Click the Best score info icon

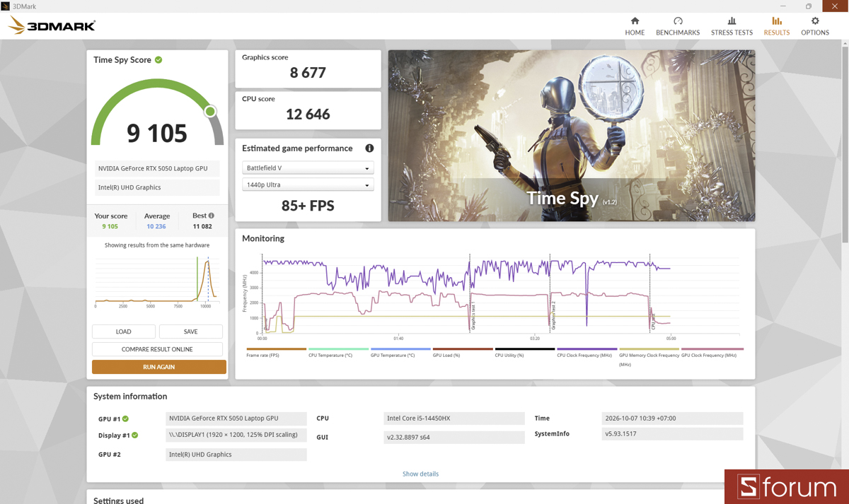click(x=211, y=216)
